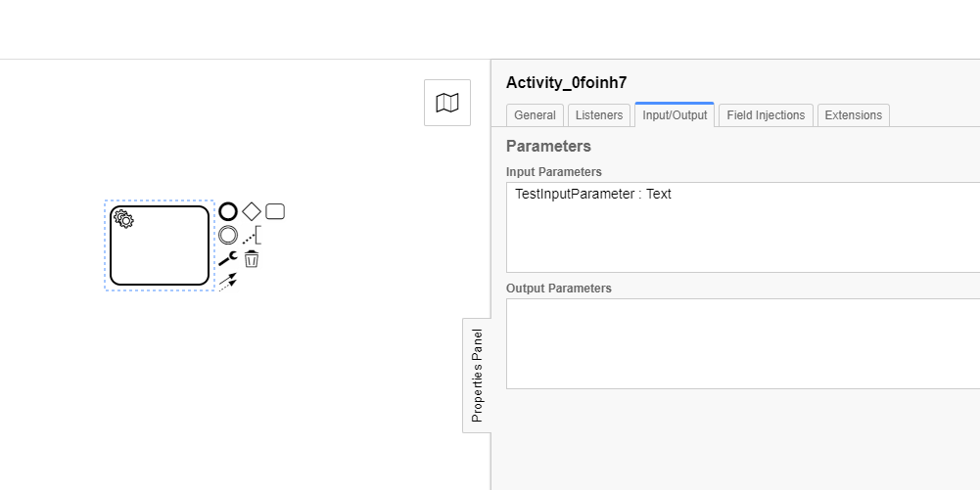Screen dimensions: 980x490
Task: Append an end event from context pad
Action: pos(228,211)
